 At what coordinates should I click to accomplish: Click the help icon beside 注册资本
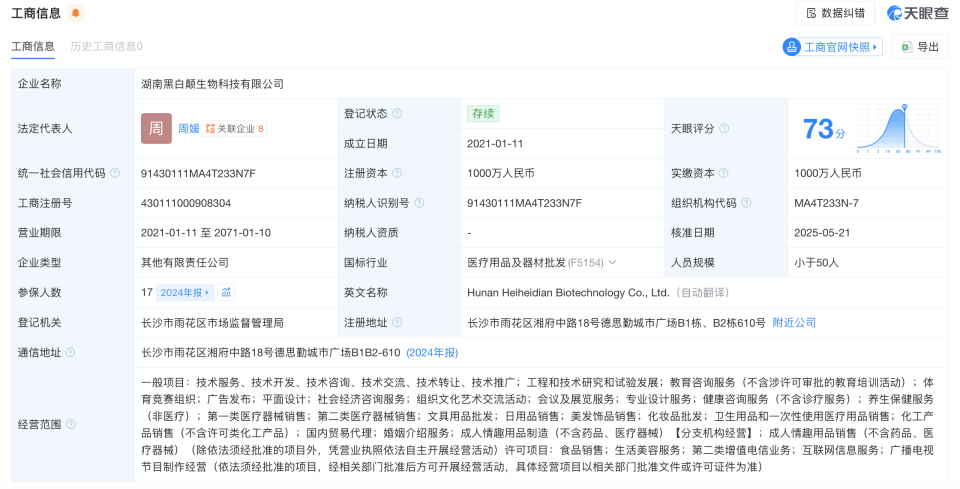[x=397, y=173]
